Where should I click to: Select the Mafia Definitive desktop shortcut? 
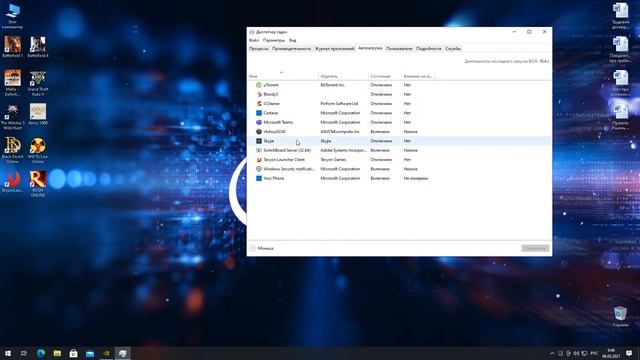point(13,83)
